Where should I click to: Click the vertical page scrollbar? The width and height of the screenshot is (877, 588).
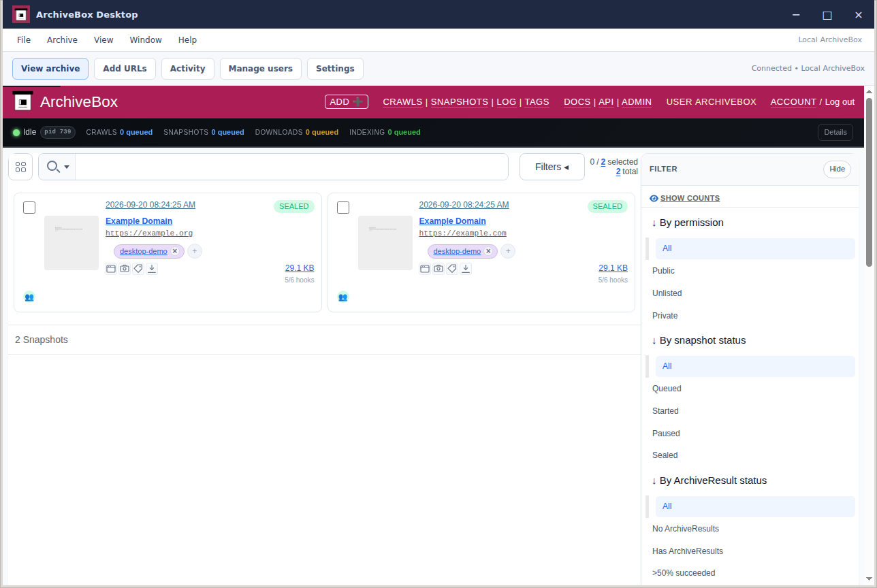coord(870,182)
